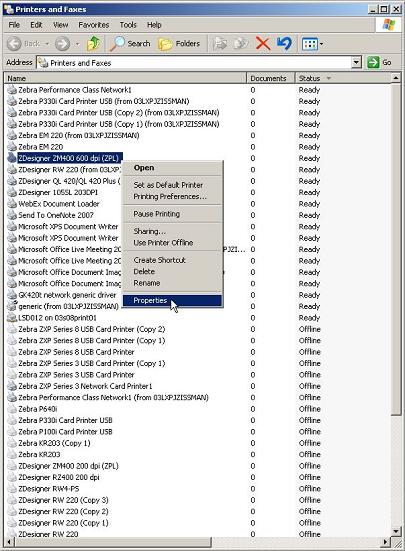405x551 pixels.
Task: Click the horizontal scrollbar left arrow
Action: pos(9,542)
